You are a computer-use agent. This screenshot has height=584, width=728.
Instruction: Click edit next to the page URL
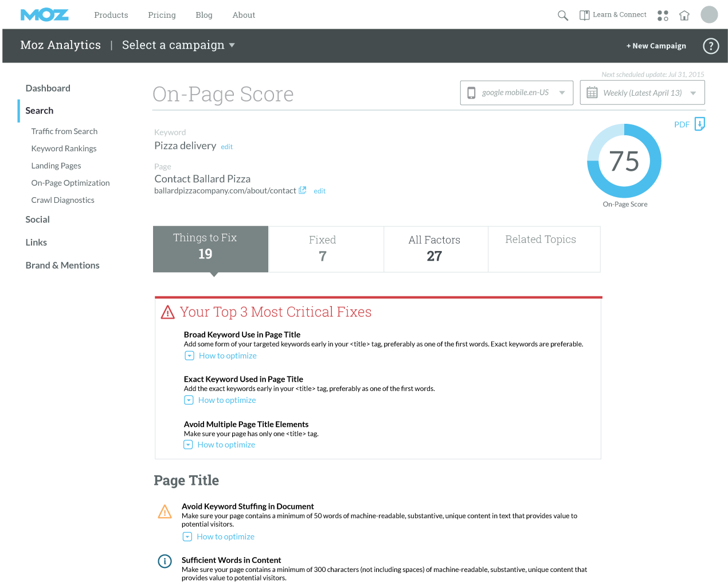click(x=319, y=191)
